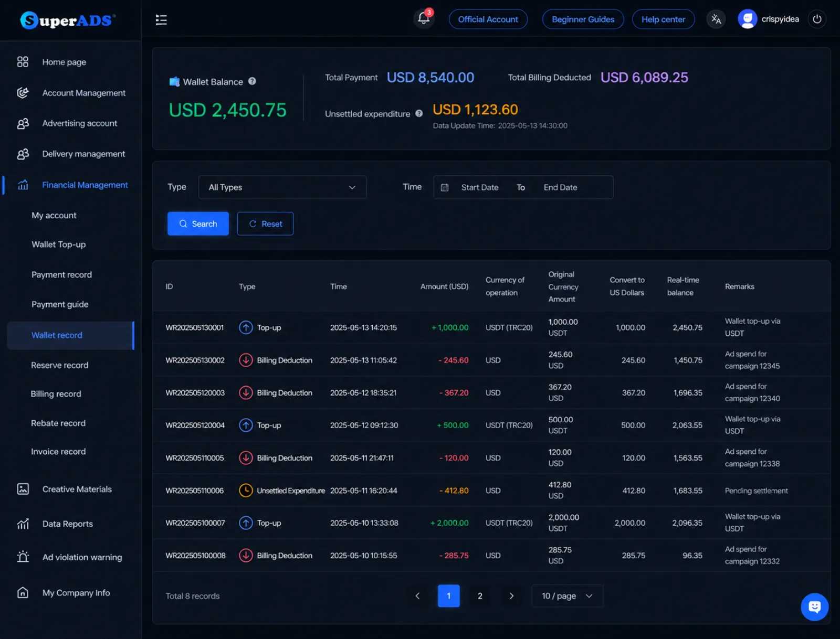Click the Unsettled expenditure help icon
The height and width of the screenshot is (639, 840).
pyautogui.click(x=419, y=113)
